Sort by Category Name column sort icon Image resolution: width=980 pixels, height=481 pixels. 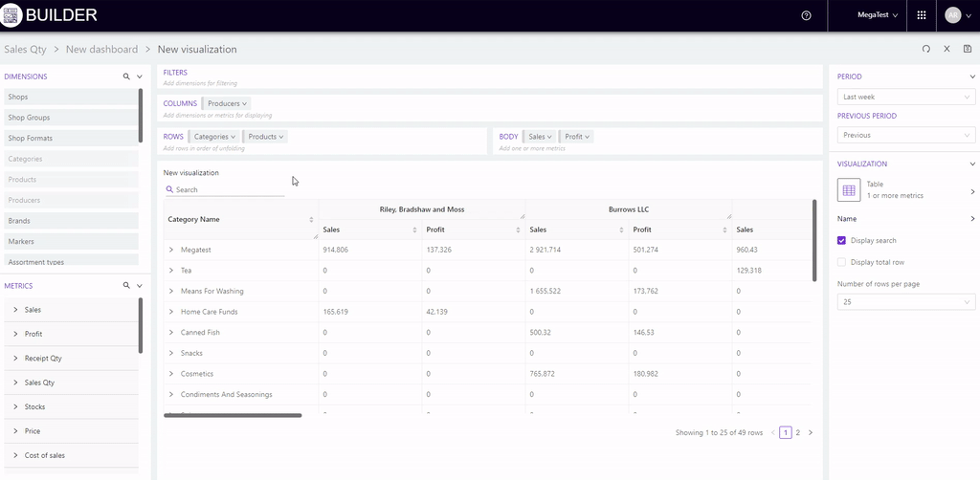pyautogui.click(x=312, y=220)
